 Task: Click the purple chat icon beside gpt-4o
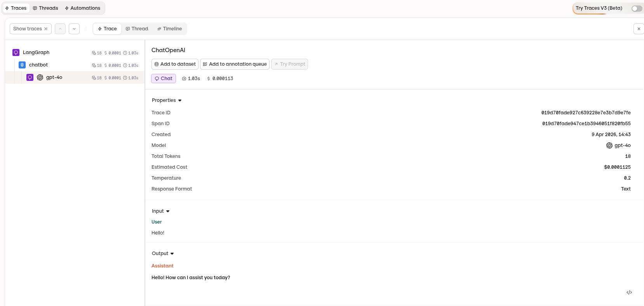tap(30, 77)
